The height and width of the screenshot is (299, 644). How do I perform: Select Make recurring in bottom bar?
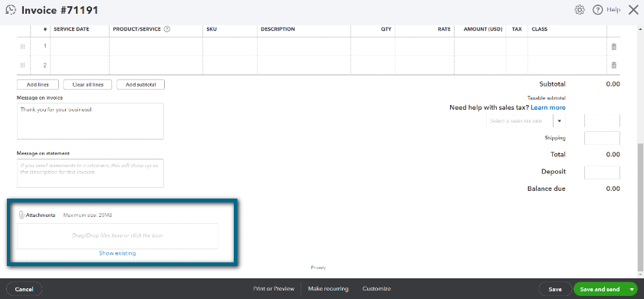coord(328,289)
